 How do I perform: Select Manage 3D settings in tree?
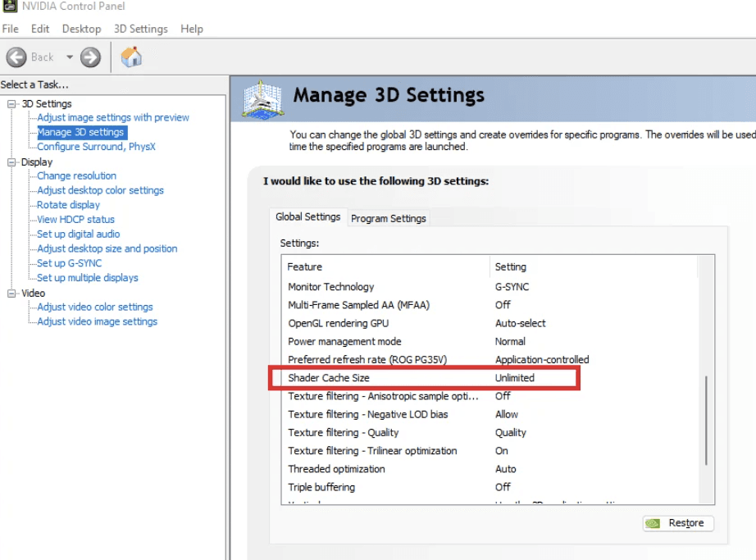[x=80, y=132]
